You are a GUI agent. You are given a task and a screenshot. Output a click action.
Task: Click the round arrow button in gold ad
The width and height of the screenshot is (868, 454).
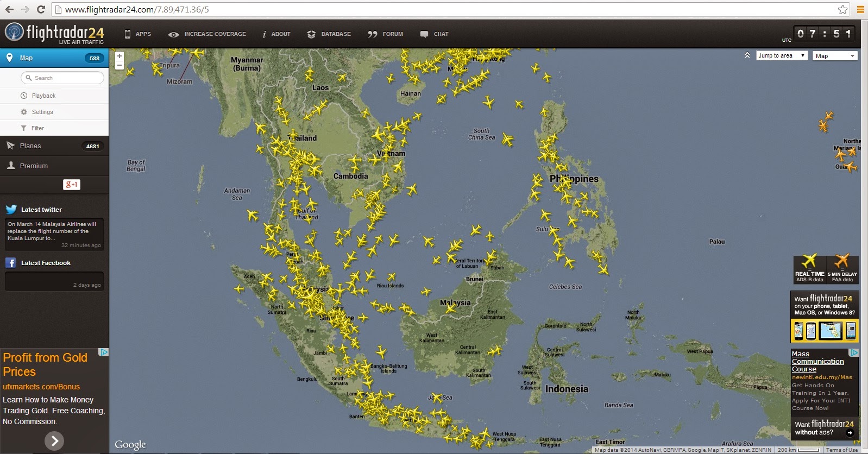(x=54, y=441)
